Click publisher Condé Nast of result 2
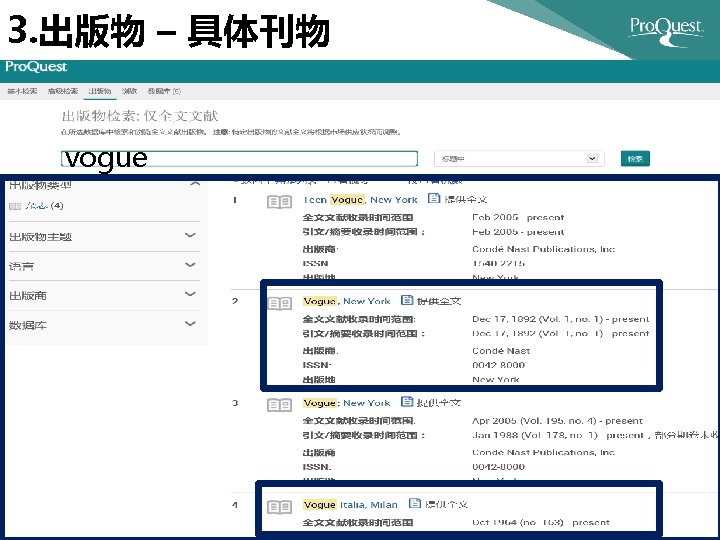The image size is (720, 540). [x=501, y=351]
